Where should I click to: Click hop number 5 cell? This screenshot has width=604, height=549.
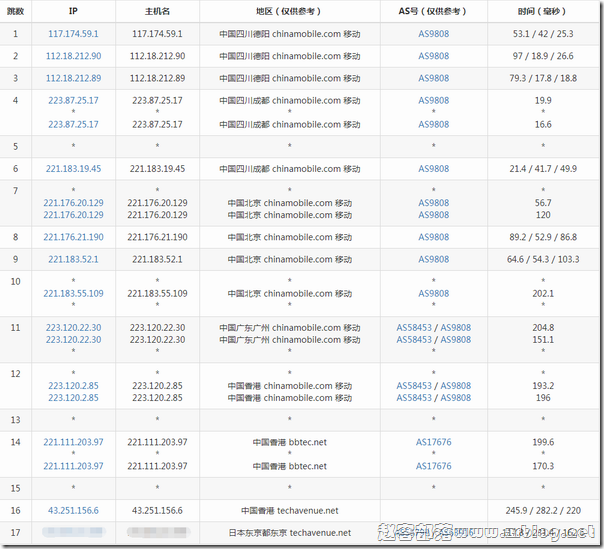(15, 146)
